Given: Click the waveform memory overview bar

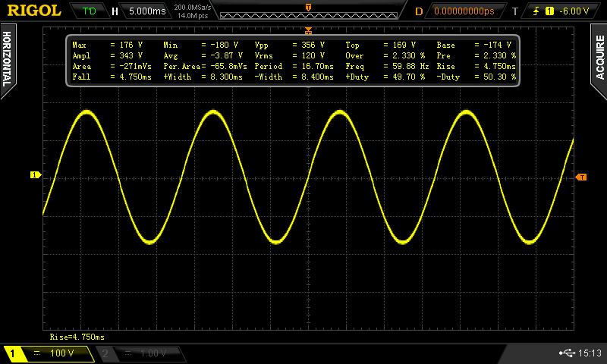Looking at the screenshot, I should point(307,14).
